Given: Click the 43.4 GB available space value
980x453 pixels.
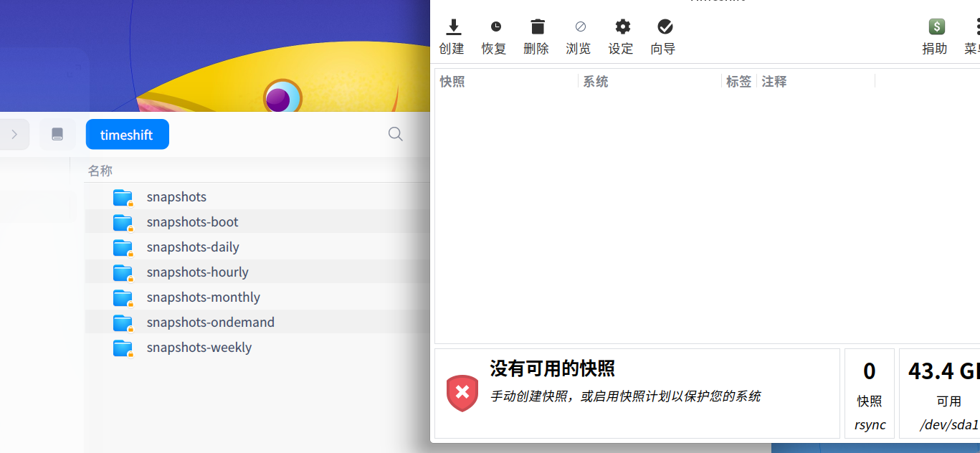Looking at the screenshot, I should 943,371.
